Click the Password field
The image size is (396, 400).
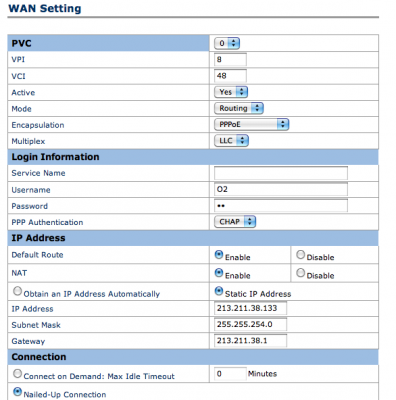[x=281, y=206]
